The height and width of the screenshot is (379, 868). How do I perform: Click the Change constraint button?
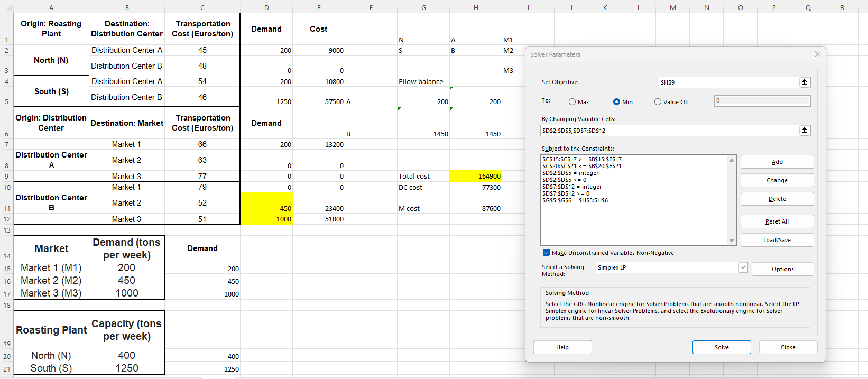coord(777,180)
